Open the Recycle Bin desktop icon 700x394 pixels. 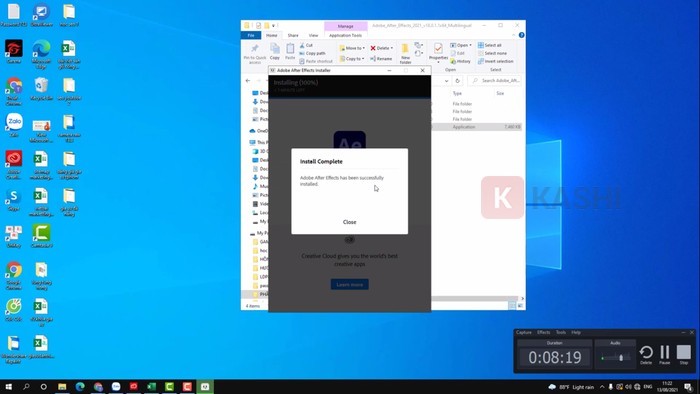pyautogui.click(x=41, y=89)
